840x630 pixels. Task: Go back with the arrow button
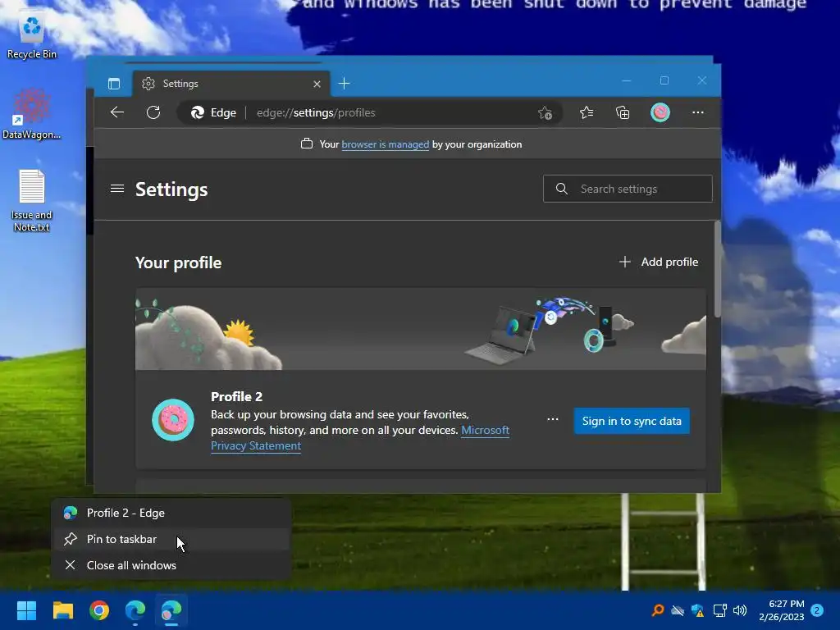pos(116,112)
